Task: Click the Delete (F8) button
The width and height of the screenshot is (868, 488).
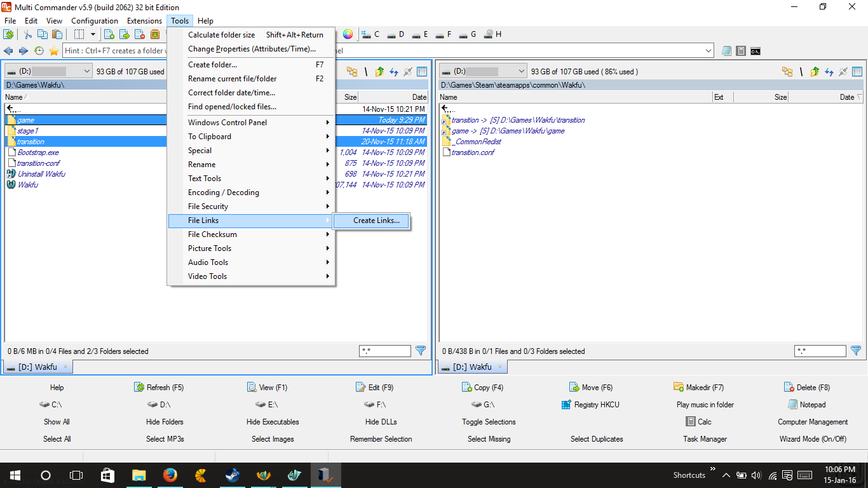Action: (807, 388)
